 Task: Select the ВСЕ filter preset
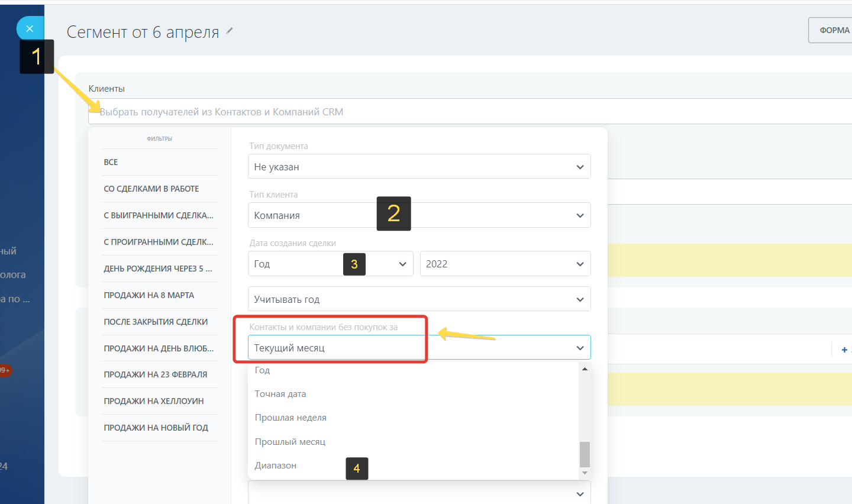[111, 162]
